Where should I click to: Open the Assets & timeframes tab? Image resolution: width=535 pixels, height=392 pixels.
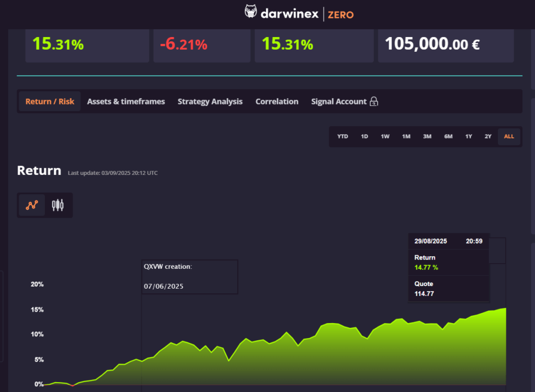(126, 101)
